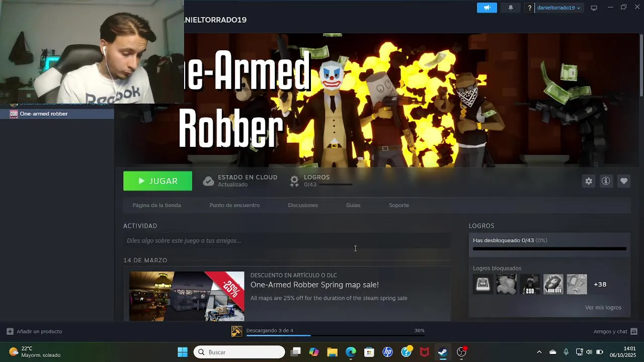The height and width of the screenshot is (362, 644).
Task: Open the game info circle icon
Action: 606,181
